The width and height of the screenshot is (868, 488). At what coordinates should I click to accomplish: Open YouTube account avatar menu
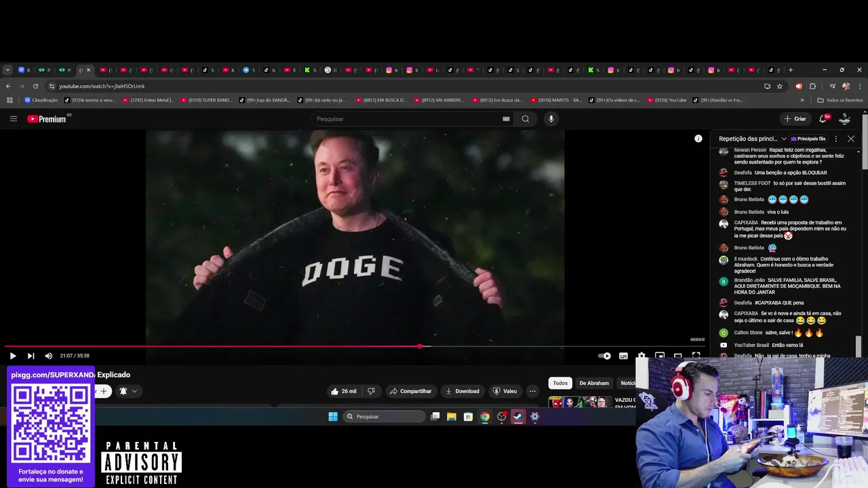844,119
